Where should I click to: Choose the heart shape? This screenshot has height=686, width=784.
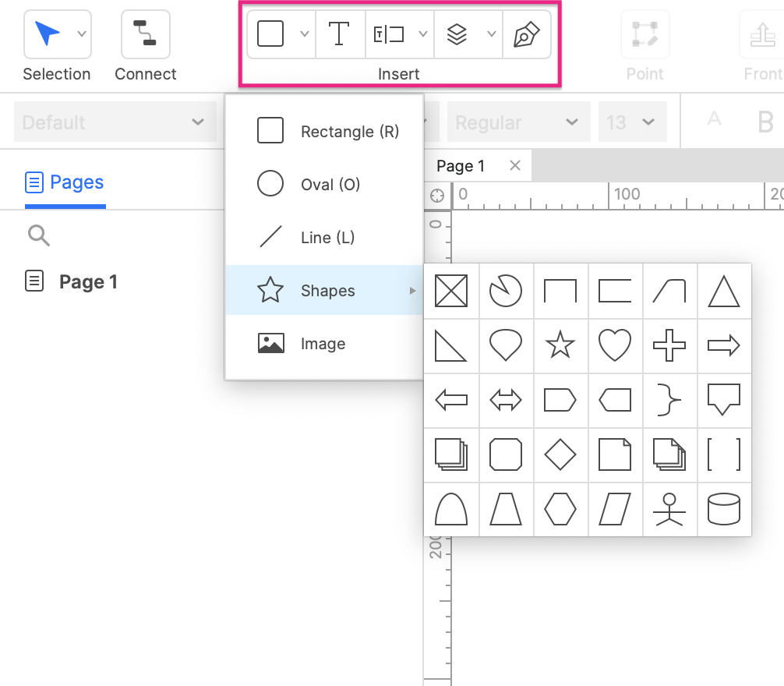click(615, 345)
